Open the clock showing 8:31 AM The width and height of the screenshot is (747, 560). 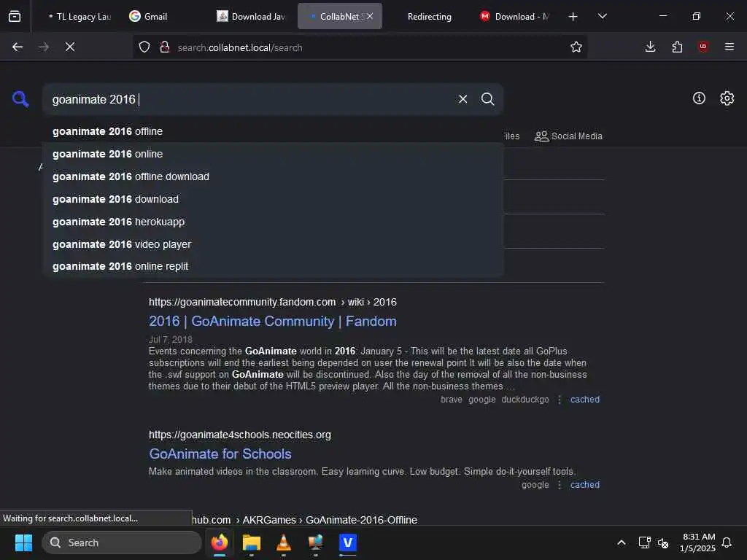point(698,542)
